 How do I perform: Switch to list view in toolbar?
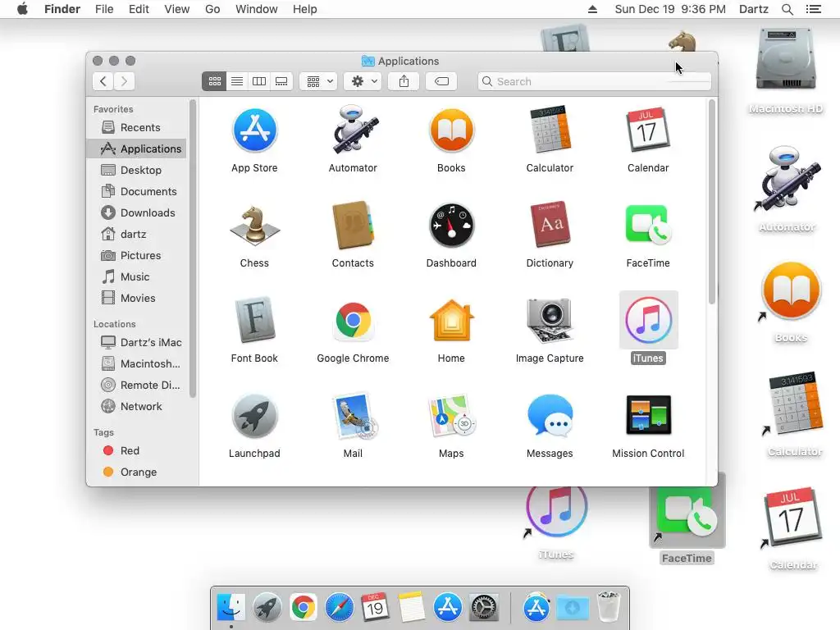(237, 81)
